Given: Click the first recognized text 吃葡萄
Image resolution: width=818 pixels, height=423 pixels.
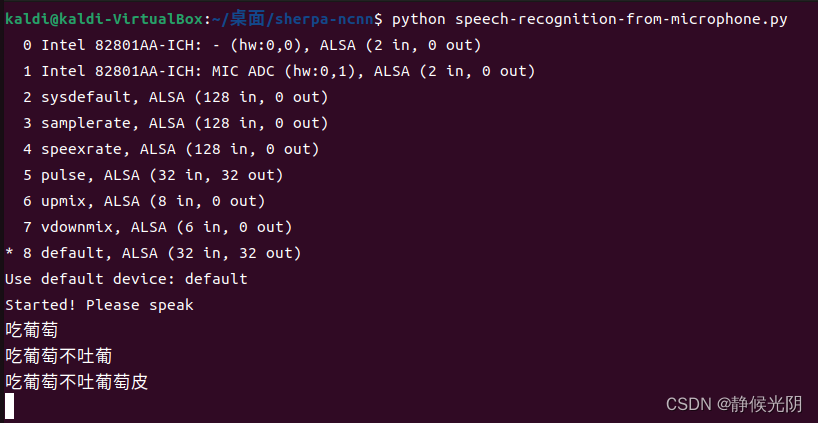Looking at the screenshot, I should pos(32,330).
